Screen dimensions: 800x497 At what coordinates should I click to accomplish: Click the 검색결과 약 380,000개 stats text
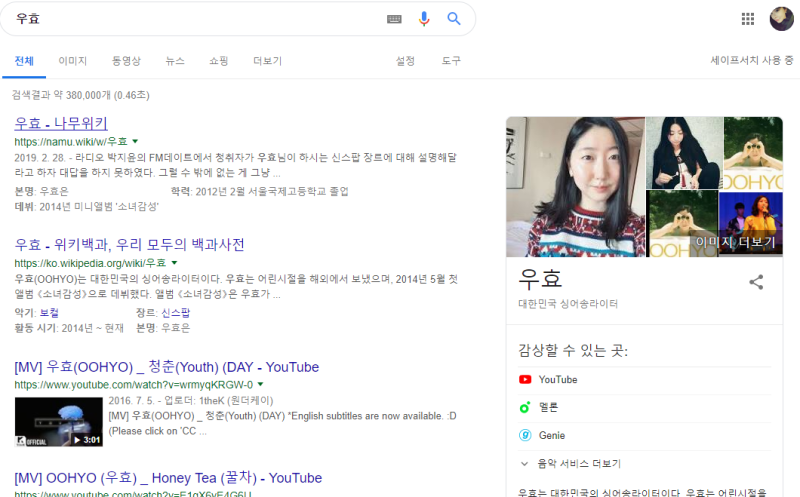(x=81, y=95)
